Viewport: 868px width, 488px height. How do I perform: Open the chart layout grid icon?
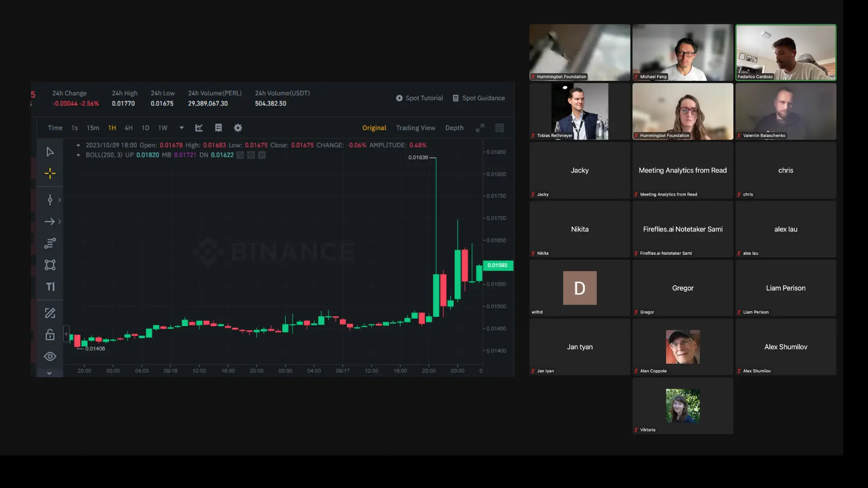click(500, 128)
